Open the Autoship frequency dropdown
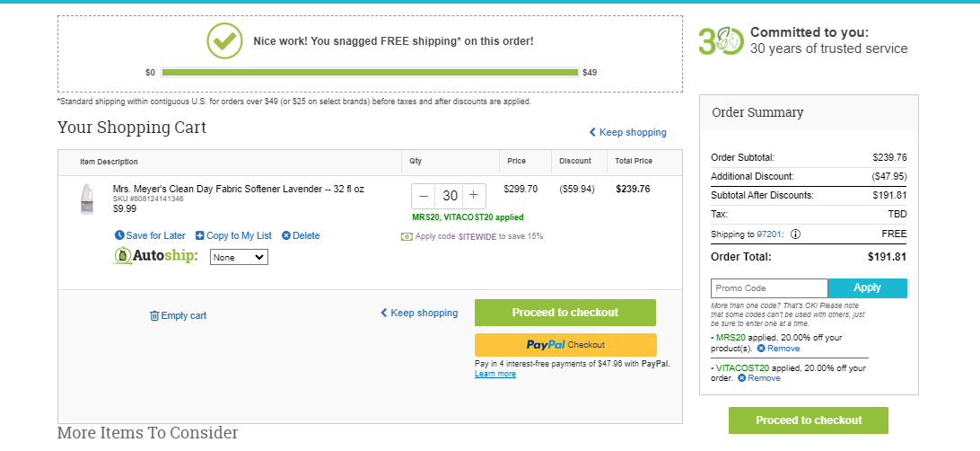 coord(239,257)
